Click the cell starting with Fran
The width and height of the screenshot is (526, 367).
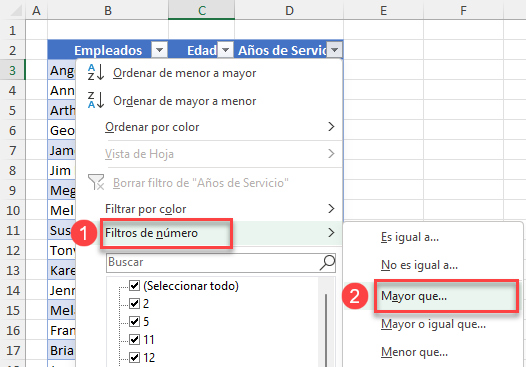pos(62,330)
